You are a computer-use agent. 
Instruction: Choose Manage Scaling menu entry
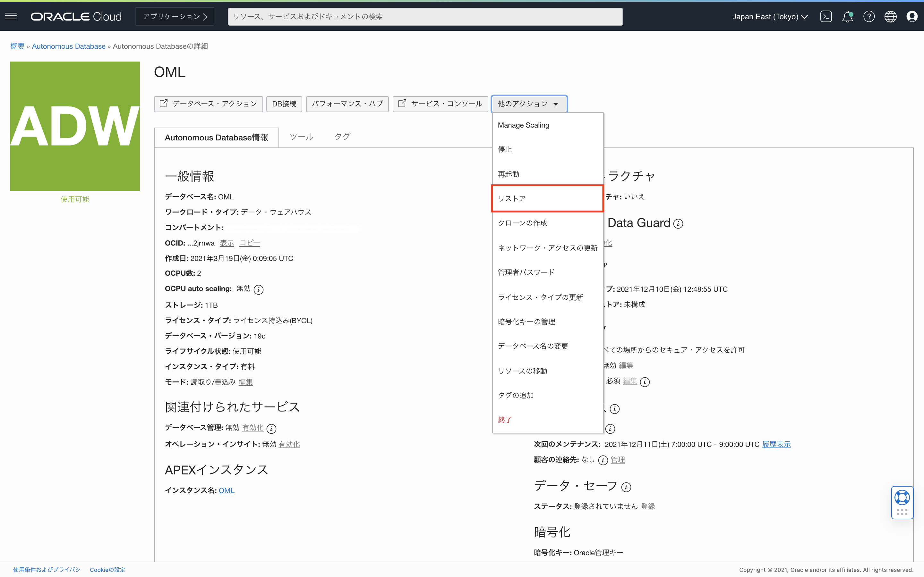click(x=523, y=125)
